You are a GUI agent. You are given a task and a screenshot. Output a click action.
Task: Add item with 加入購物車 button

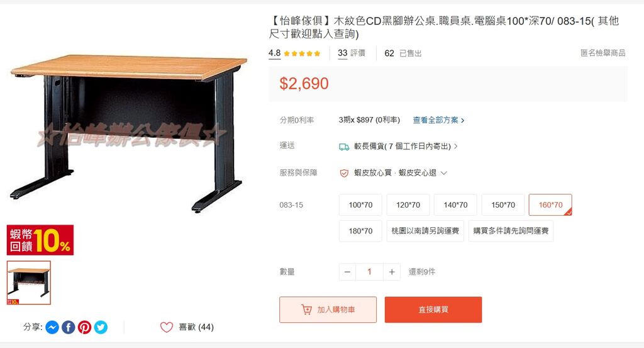pos(328,310)
